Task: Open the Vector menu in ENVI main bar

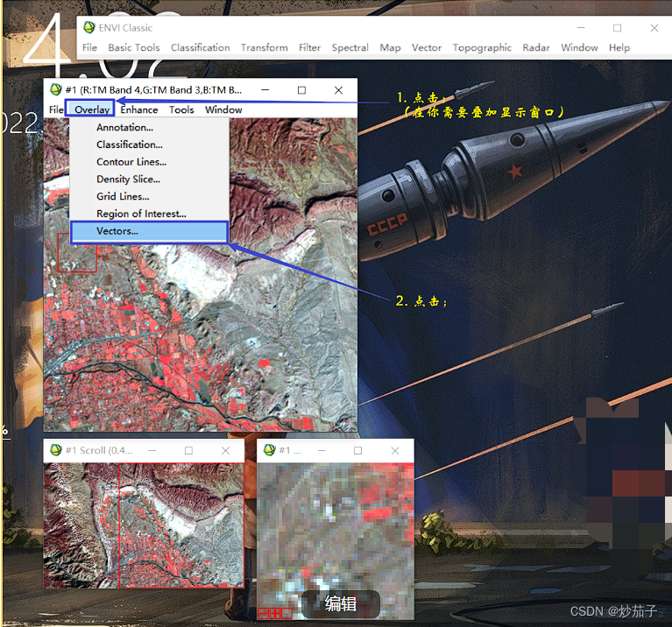Action: coord(427,47)
